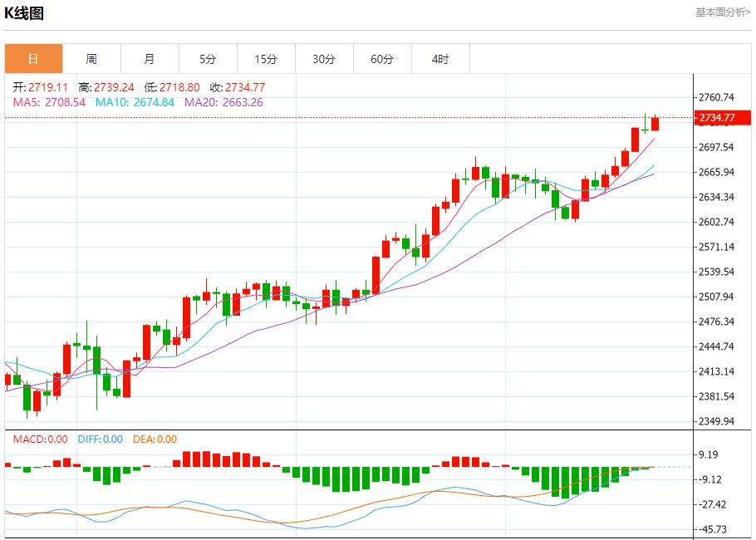Click the 高 high price value 2739.24
Image resolution: width=756 pixels, height=540 pixels.
coord(114,87)
